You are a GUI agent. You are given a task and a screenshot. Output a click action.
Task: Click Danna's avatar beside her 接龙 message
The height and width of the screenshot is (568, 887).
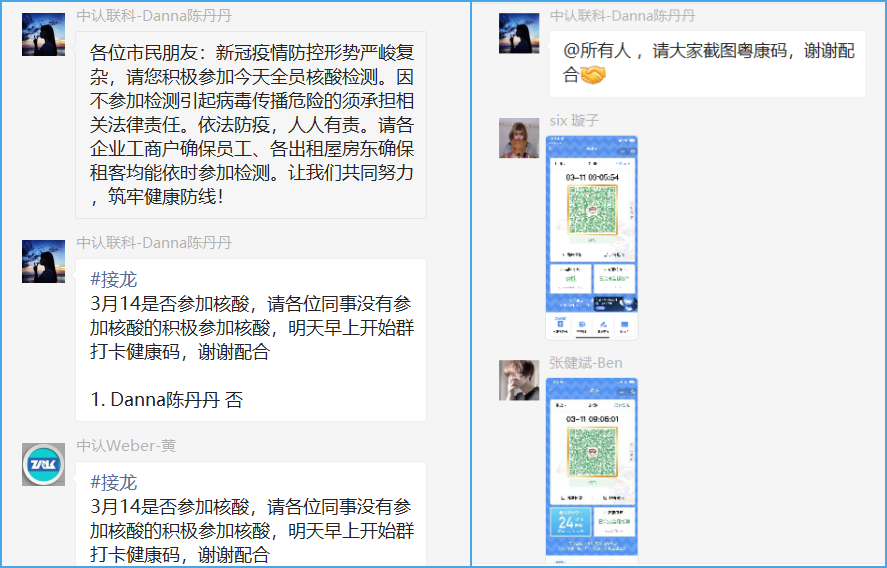coord(43,261)
